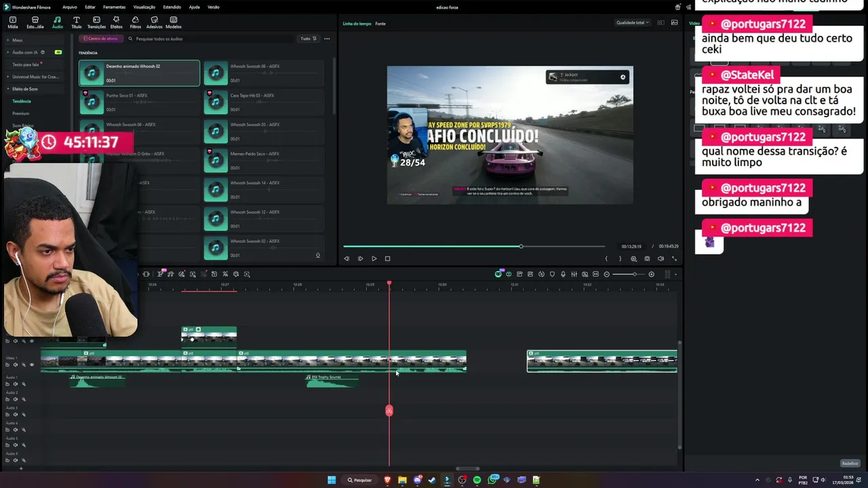Switch to the Filtros tab
868x488 pixels.
136,22
